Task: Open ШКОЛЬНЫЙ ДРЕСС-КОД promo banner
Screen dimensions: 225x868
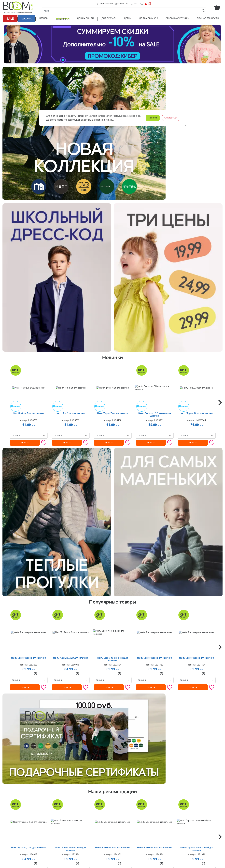Action: 57,277
